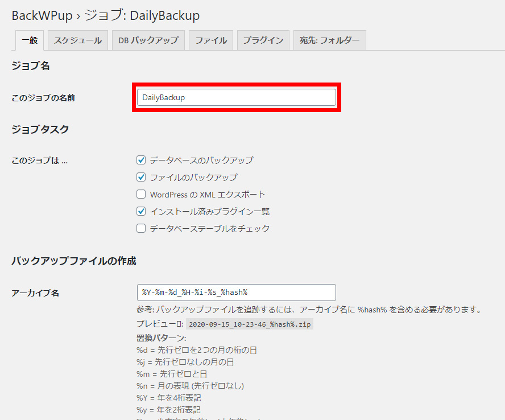Image resolution: width=505 pixels, height=420 pixels.
Task: Enable WordPress の XML エクスポート checkbox
Action: click(142, 195)
